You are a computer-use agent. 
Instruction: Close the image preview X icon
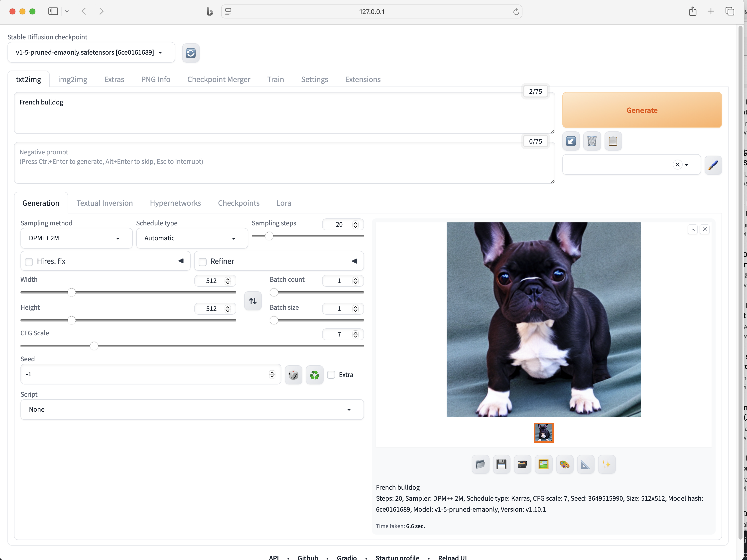tap(705, 230)
